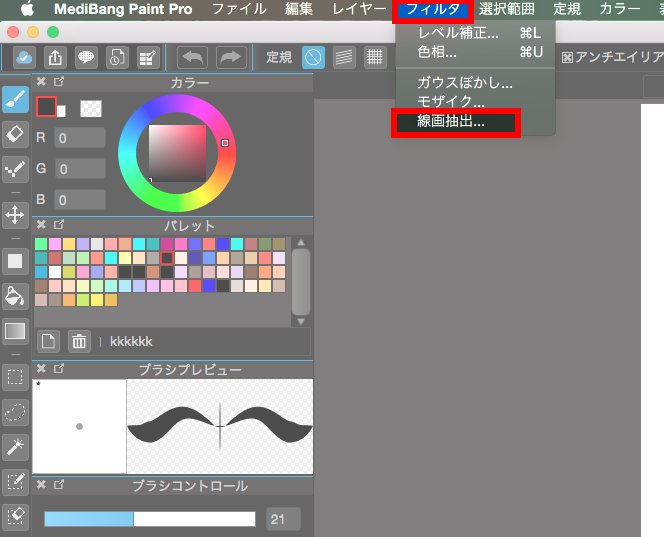Click the R value input field
664x537 pixels.
(80, 138)
